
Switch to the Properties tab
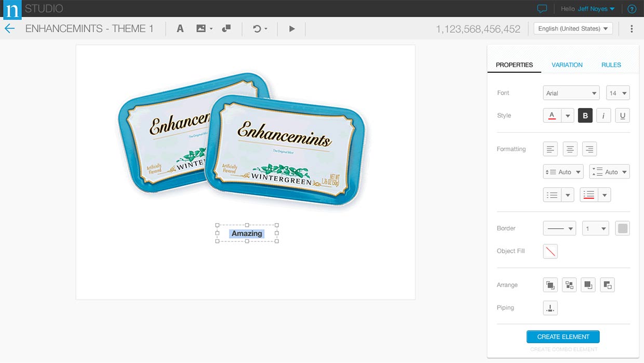[514, 65]
